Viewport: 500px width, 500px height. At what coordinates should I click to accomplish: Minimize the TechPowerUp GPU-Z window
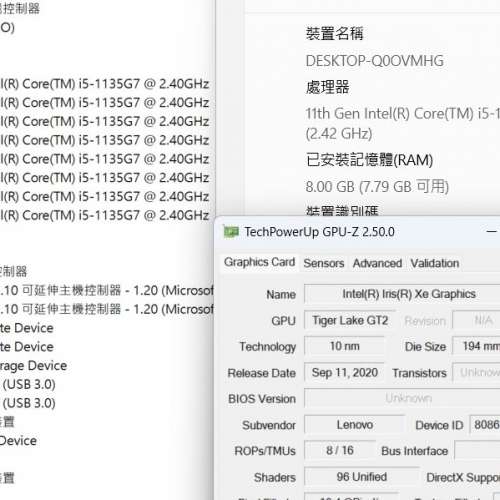492,232
